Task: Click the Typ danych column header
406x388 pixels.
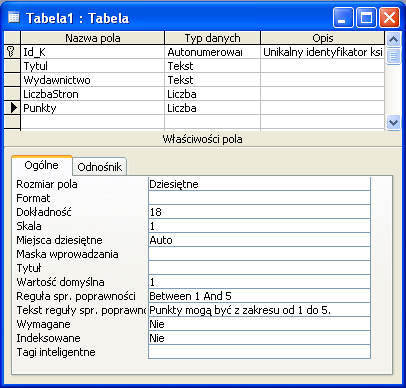Action: pos(212,38)
